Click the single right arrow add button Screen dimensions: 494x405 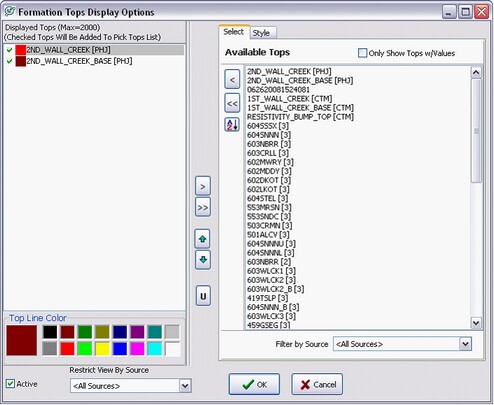pos(203,186)
